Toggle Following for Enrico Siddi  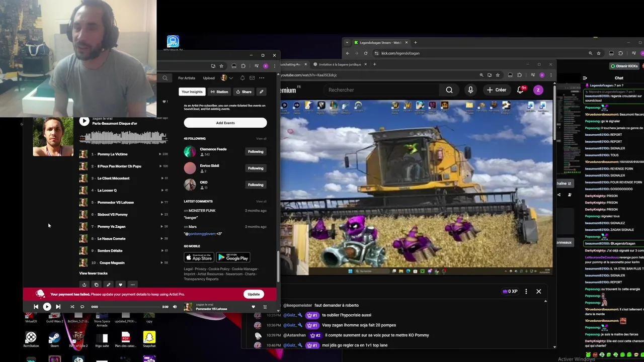(256, 168)
